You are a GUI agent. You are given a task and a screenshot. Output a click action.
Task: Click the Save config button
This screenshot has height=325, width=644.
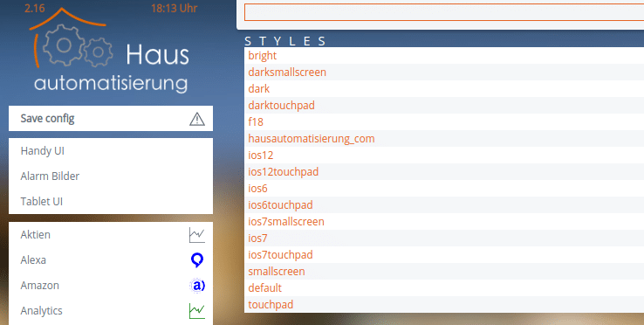coord(111,119)
